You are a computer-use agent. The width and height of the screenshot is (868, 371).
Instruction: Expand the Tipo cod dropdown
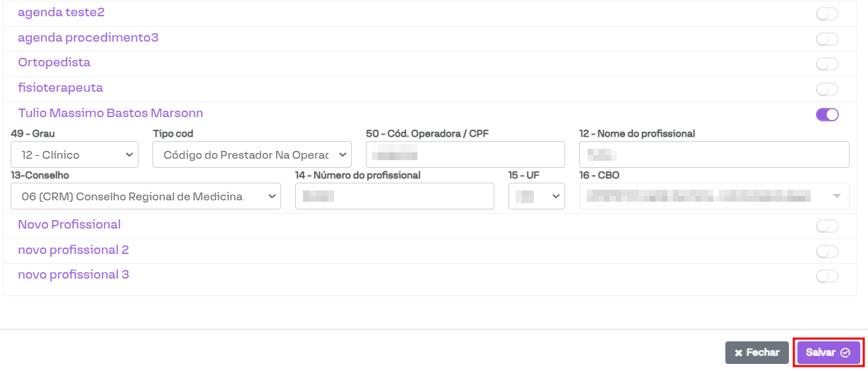[252, 154]
